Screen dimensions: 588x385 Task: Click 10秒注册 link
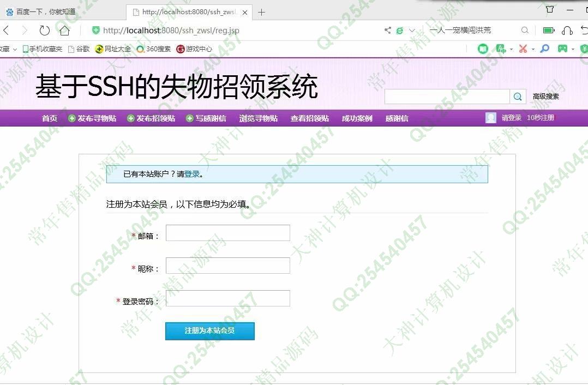click(541, 118)
